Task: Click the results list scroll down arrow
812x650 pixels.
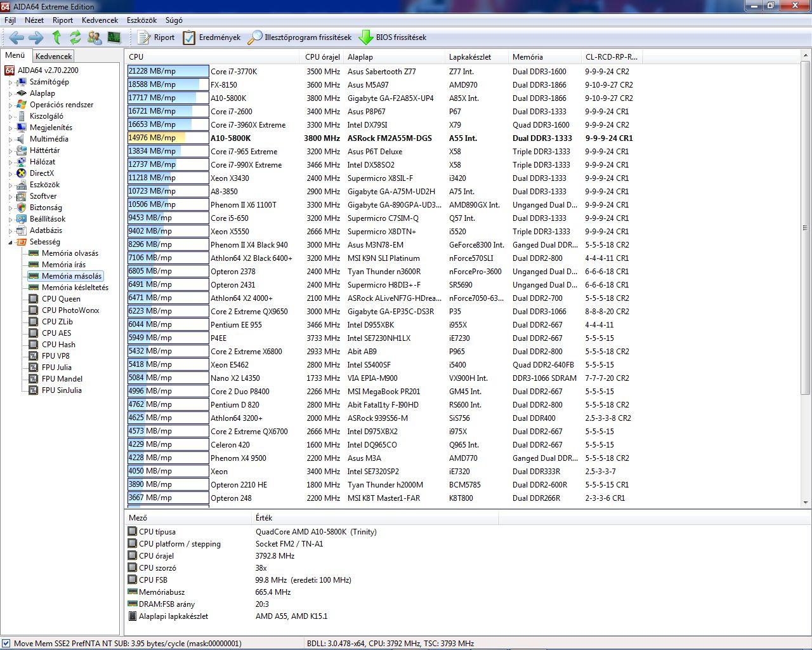Action: pyautogui.click(x=806, y=502)
